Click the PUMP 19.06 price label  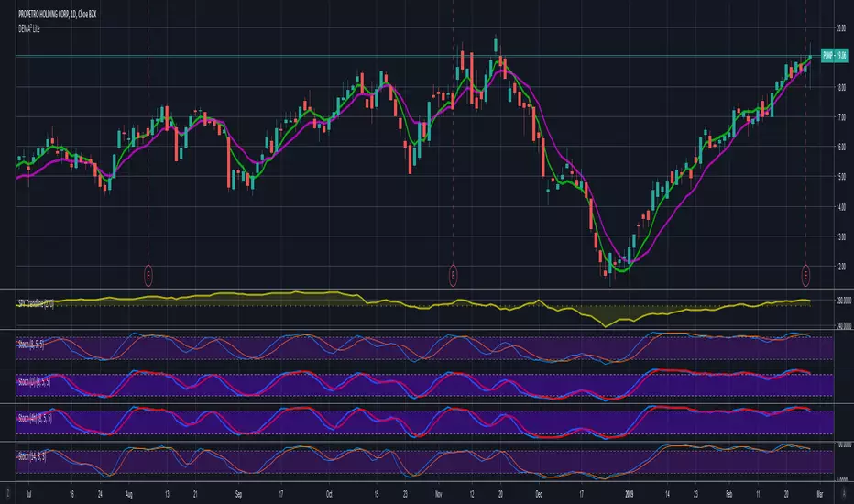pyautogui.click(x=835, y=56)
